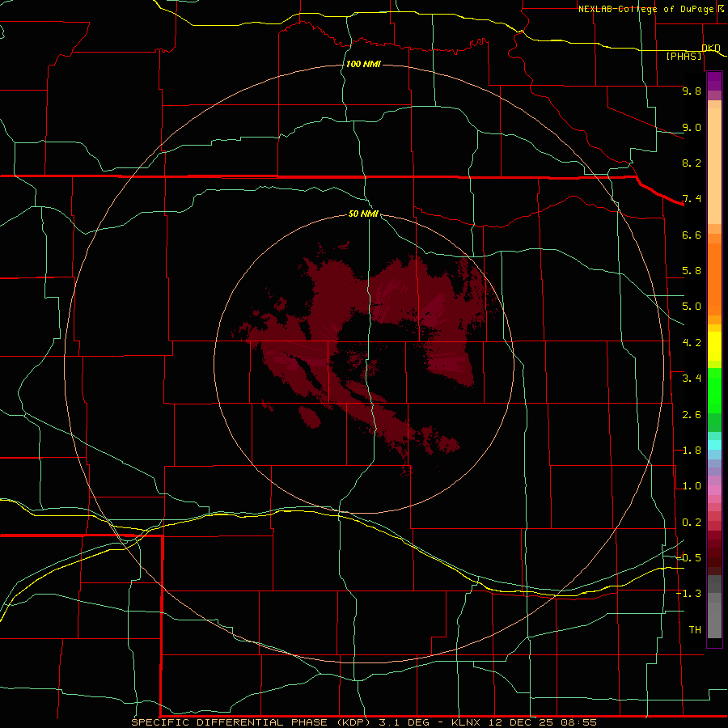
Task: Click the 1.8 color scale value
Action: coord(692,451)
